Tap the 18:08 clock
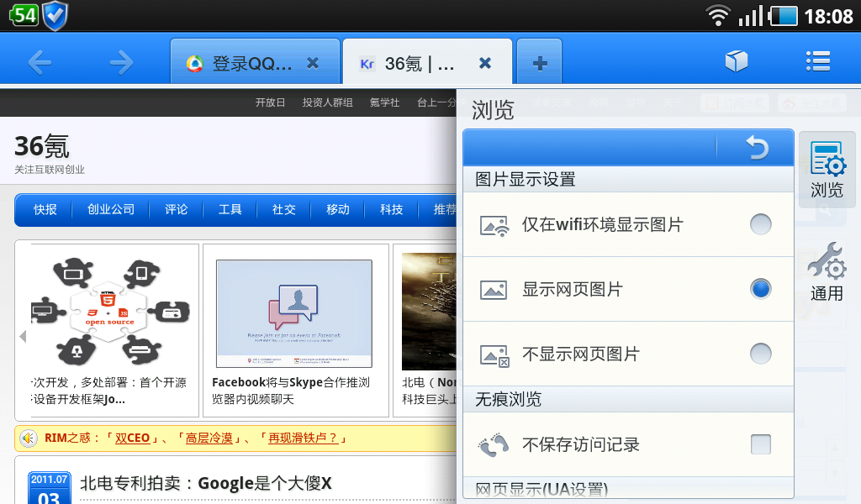 pyautogui.click(x=828, y=17)
